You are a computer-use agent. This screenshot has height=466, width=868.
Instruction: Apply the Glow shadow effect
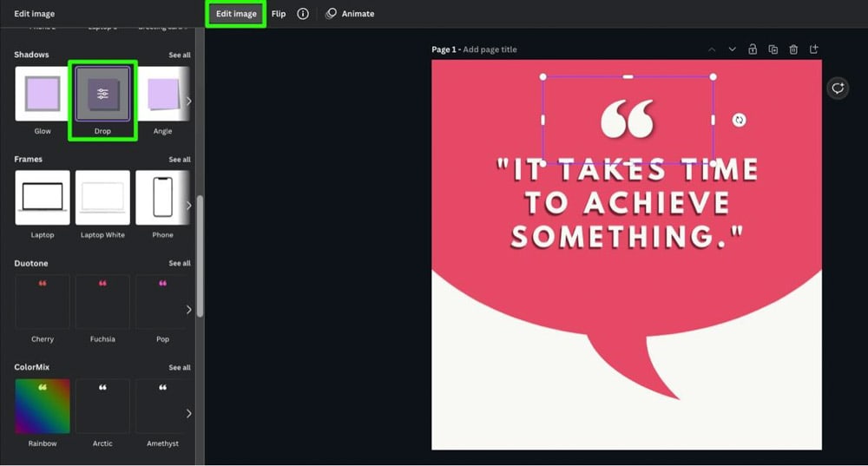43,94
